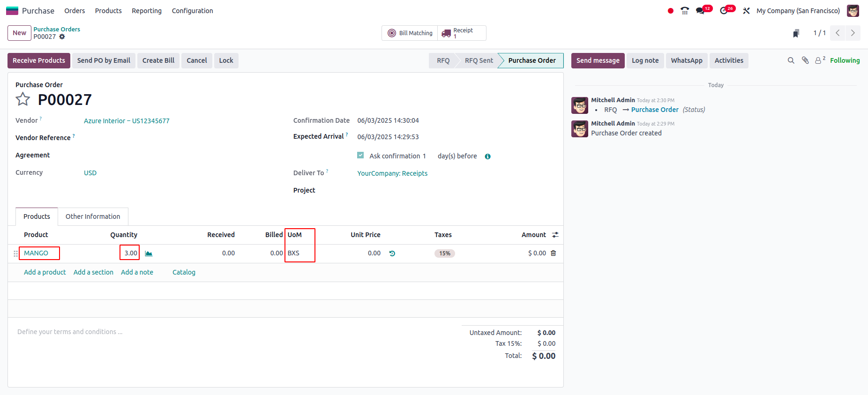Viewport: 868px width, 395px height.
Task: Open the VoIP phone icon
Action: click(685, 11)
